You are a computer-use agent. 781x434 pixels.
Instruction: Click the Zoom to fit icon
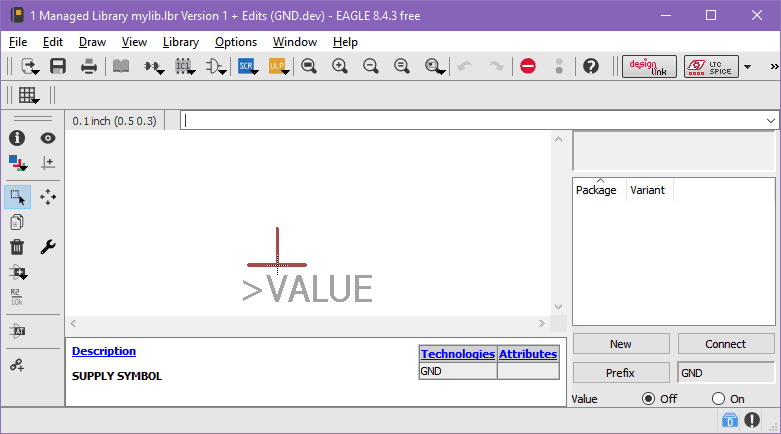309,66
